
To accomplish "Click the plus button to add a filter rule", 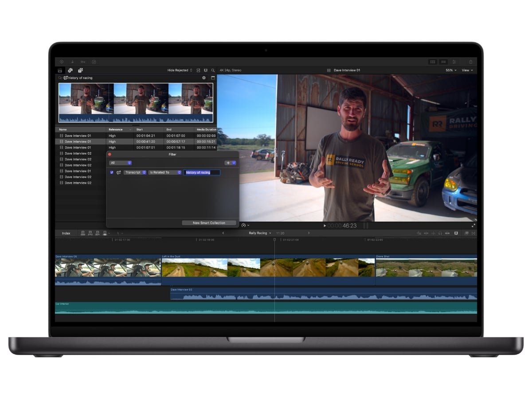I will [x=229, y=163].
